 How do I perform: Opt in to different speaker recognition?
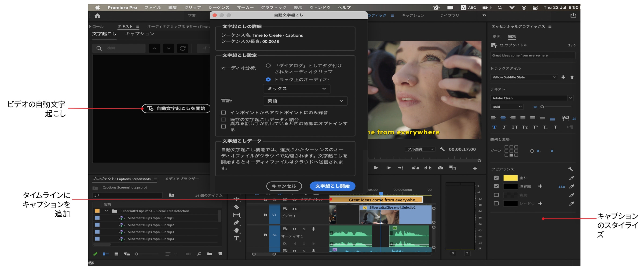pos(223,126)
